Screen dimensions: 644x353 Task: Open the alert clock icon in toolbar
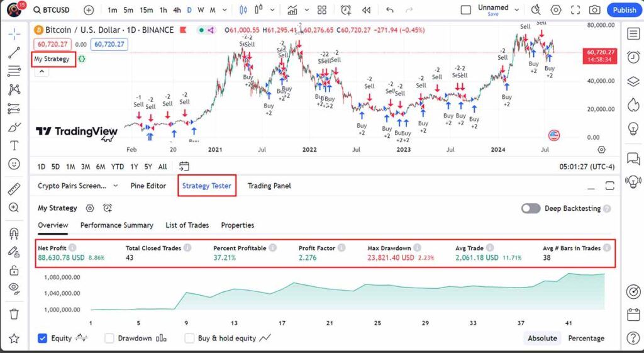click(346, 10)
